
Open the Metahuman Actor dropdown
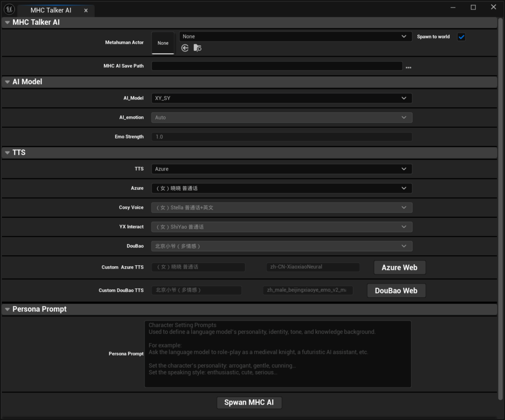coord(295,36)
